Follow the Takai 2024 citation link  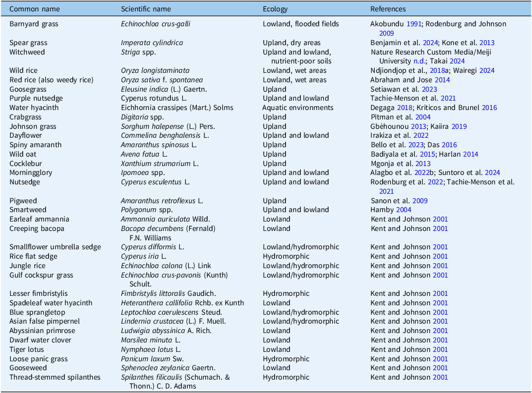point(457,61)
